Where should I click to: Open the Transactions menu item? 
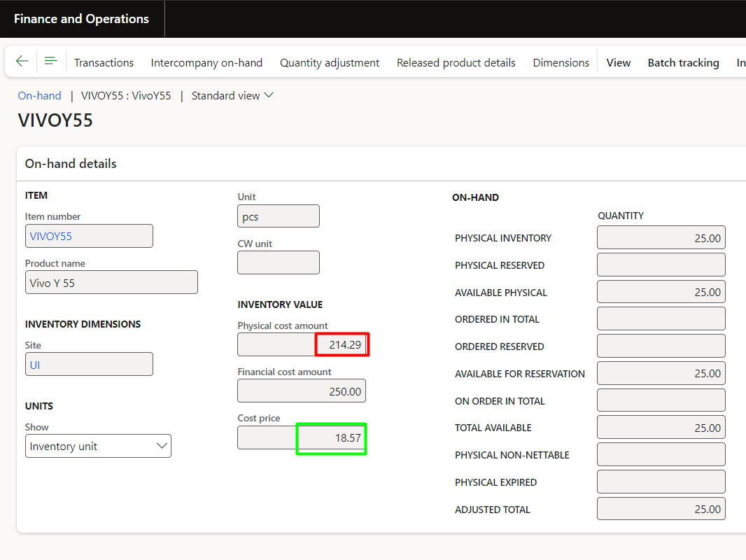pos(104,63)
